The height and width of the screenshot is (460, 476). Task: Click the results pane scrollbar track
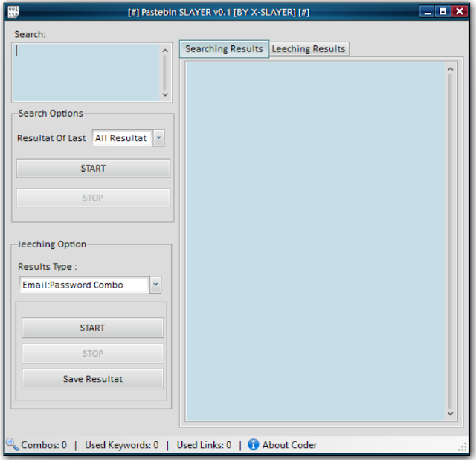pyautogui.click(x=451, y=242)
